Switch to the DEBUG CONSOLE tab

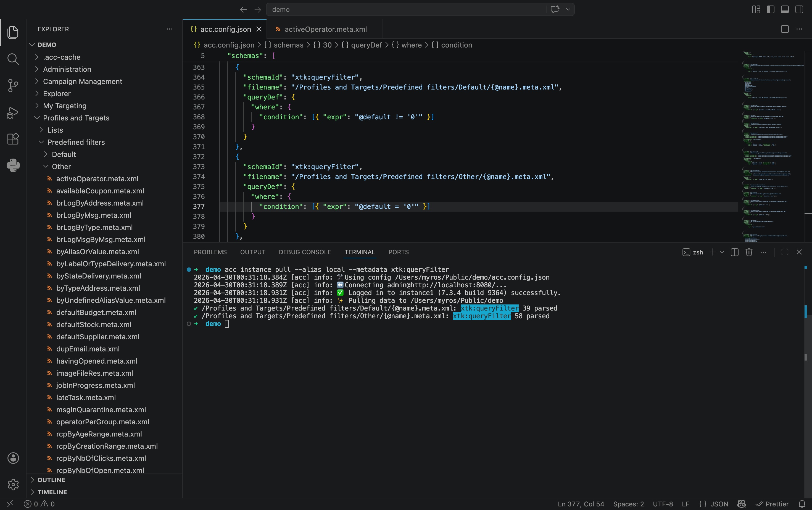[x=305, y=252]
